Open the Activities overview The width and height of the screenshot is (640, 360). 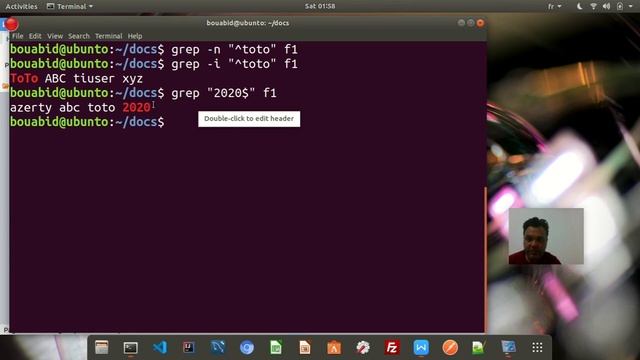click(x=21, y=6)
